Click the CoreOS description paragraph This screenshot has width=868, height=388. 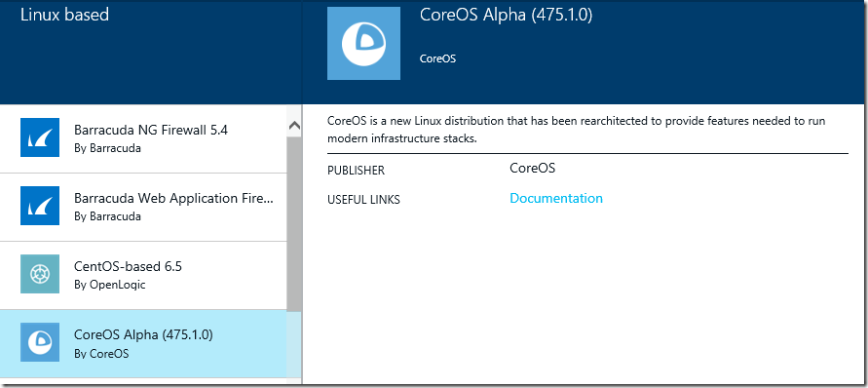click(577, 130)
